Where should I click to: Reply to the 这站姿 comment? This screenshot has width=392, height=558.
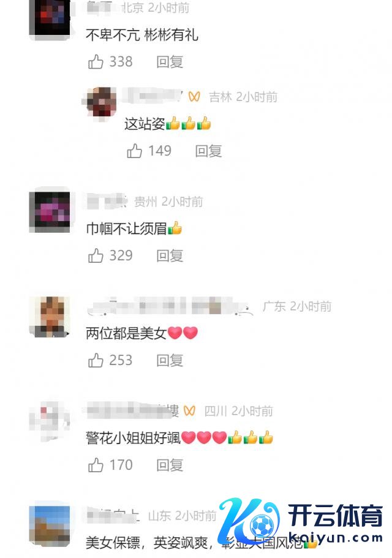(208, 151)
